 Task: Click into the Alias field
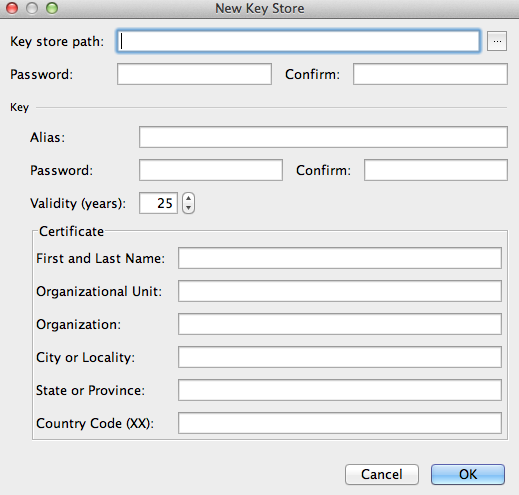pyautogui.click(x=323, y=137)
